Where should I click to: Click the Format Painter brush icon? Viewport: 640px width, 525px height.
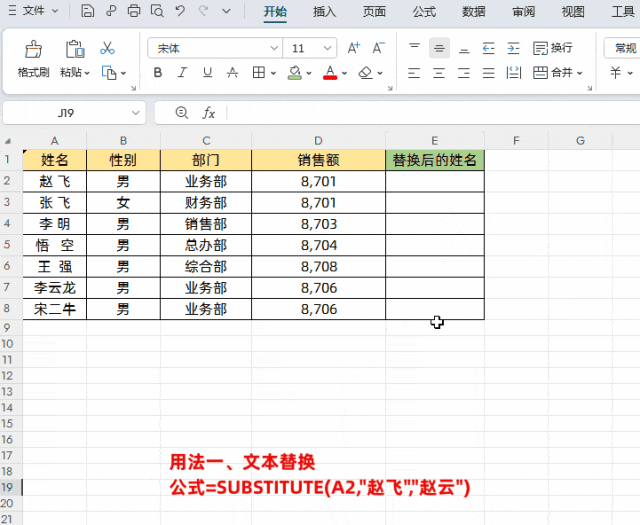pyautogui.click(x=33, y=49)
